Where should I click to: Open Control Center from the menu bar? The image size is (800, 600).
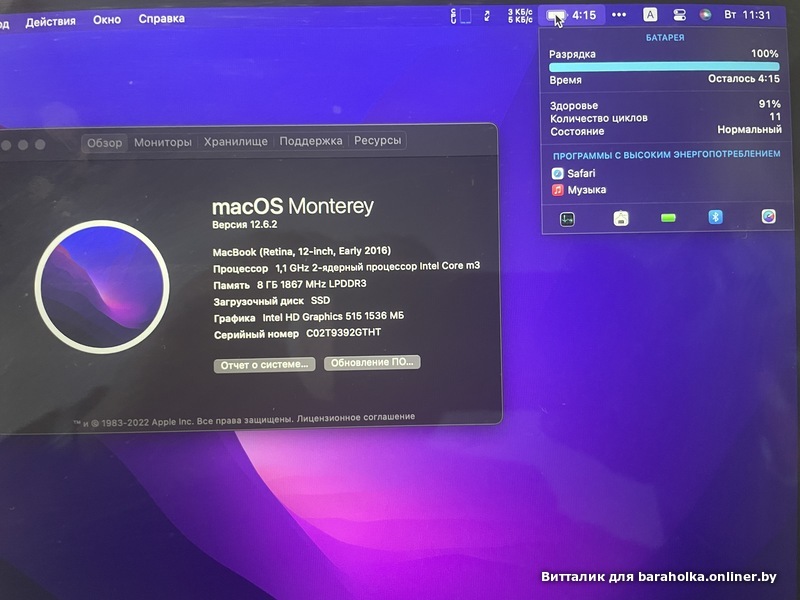[679, 15]
